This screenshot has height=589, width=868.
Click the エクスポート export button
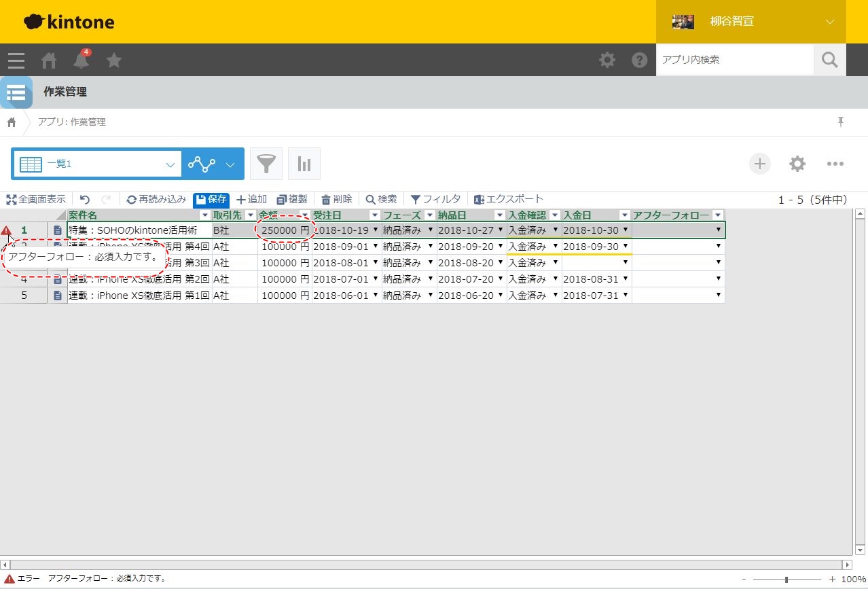point(509,199)
